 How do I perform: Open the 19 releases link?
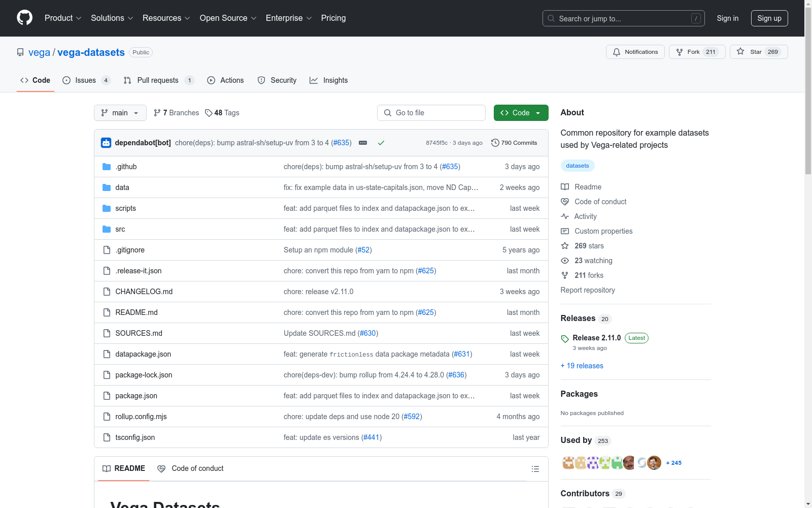(582, 366)
